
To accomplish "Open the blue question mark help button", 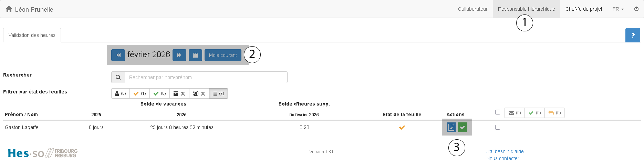I will click(633, 35).
